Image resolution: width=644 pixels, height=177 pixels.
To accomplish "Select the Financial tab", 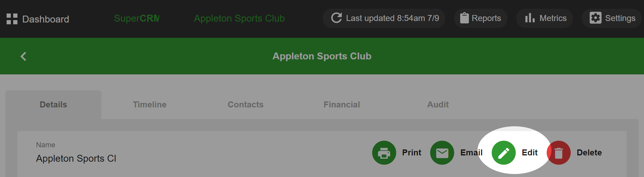I will click(342, 104).
